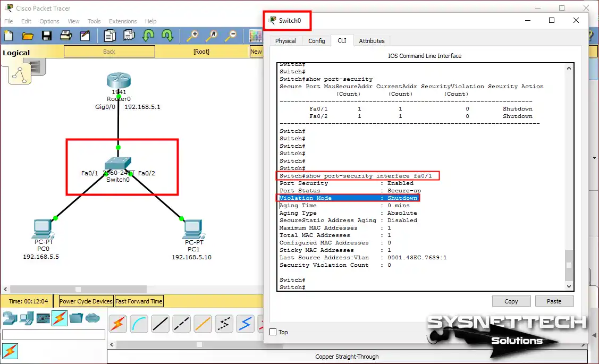This screenshot has width=599, height=364.
Task: Enable the Top checkbox in Switch0 window
Action: coord(273,332)
